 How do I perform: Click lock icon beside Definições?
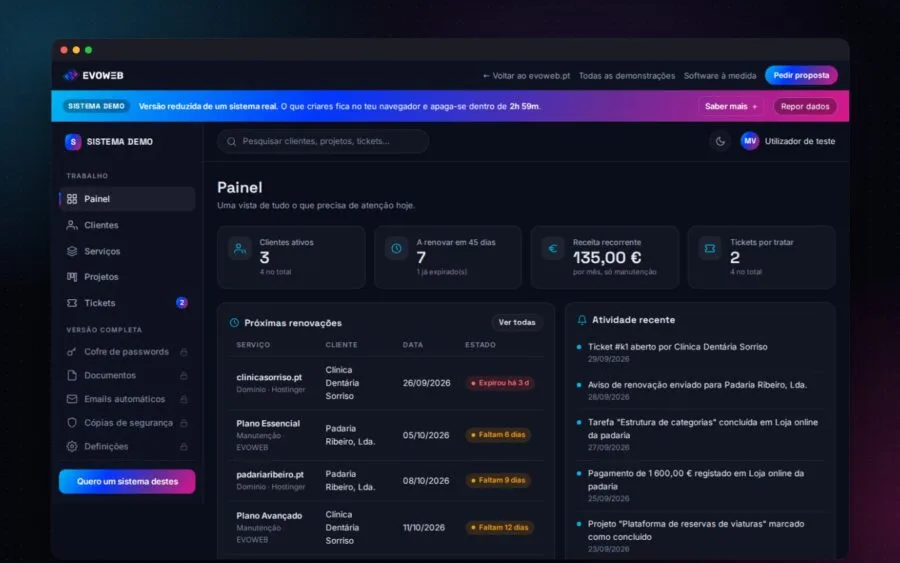184,446
